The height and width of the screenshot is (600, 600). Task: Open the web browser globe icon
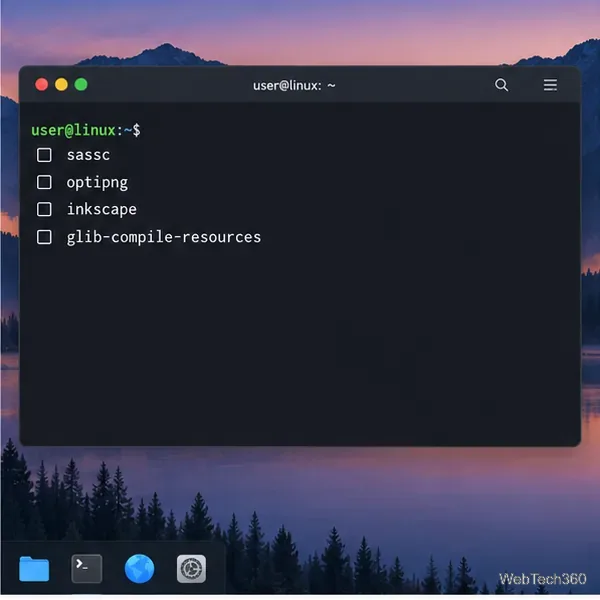[139, 569]
